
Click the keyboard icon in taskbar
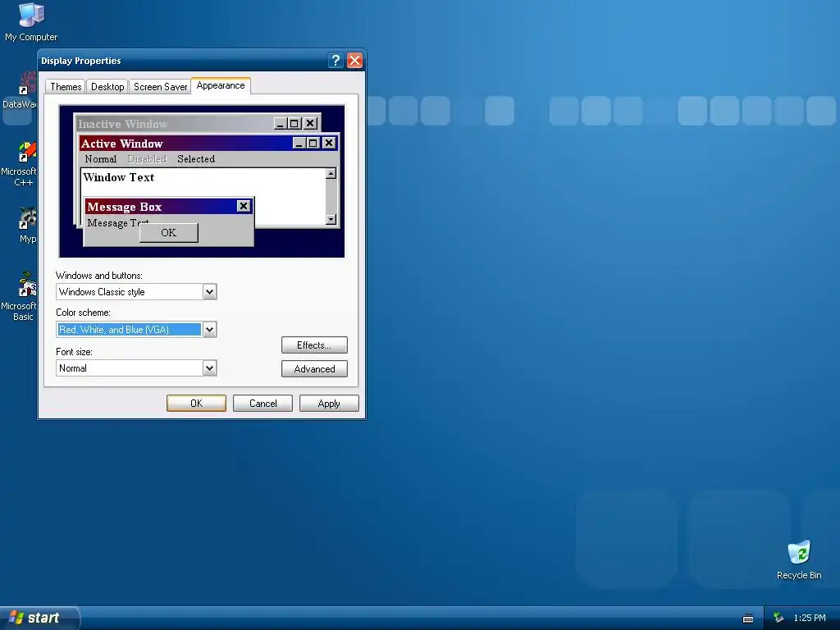pos(748,619)
